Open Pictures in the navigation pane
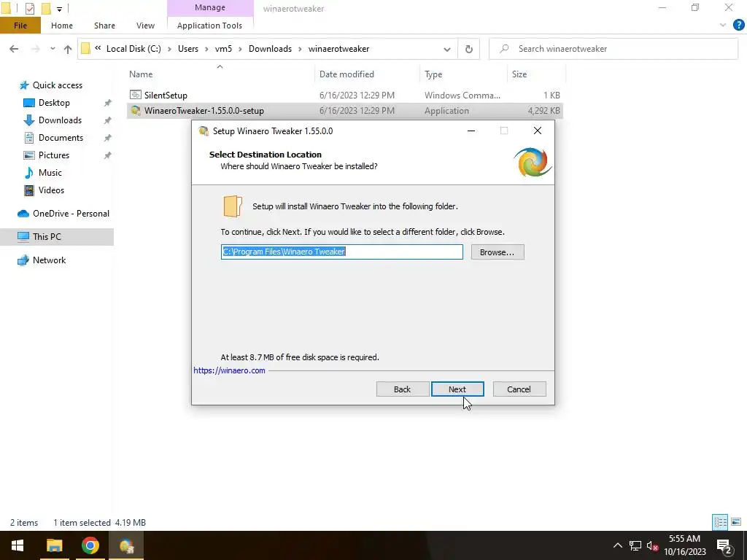The height and width of the screenshot is (560, 747). click(53, 155)
